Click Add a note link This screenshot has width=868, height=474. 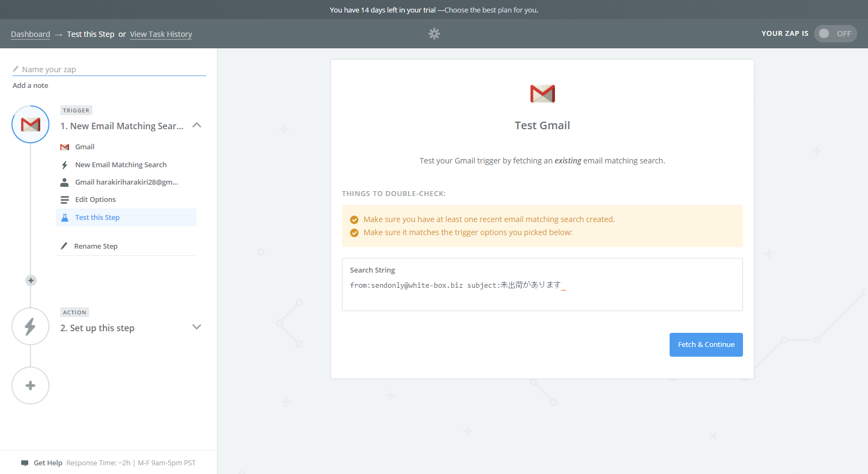[30, 86]
